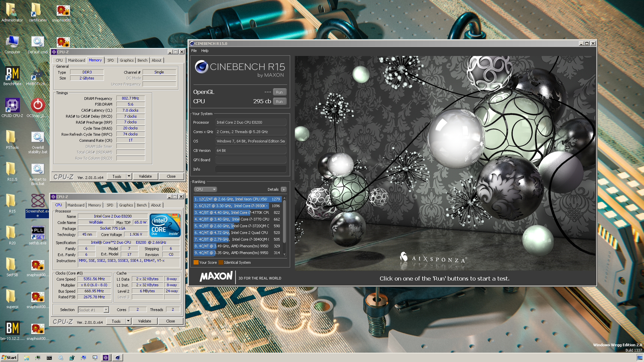Image resolution: width=644 pixels, height=362 pixels.
Task: Open the Restart to Bios.bat file
Action: click(x=38, y=174)
